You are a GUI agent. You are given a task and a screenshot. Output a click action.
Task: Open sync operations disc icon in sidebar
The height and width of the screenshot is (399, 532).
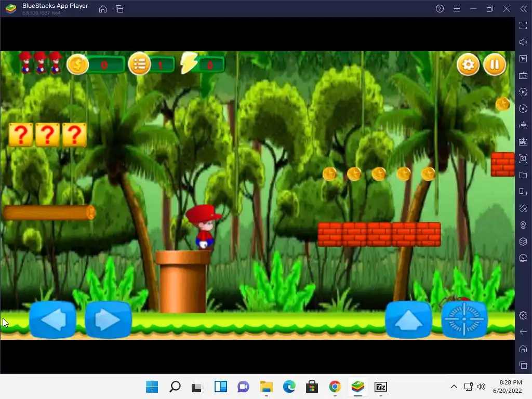pyautogui.click(x=523, y=109)
